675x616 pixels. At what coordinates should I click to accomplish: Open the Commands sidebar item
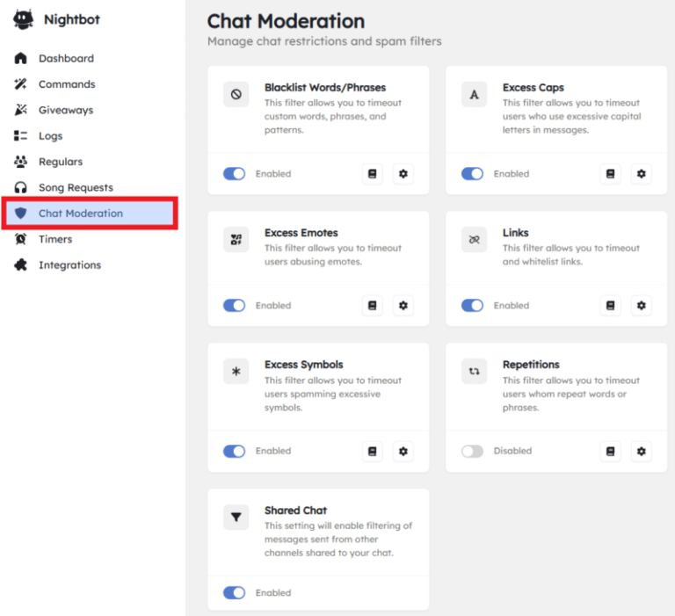[x=67, y=84]
